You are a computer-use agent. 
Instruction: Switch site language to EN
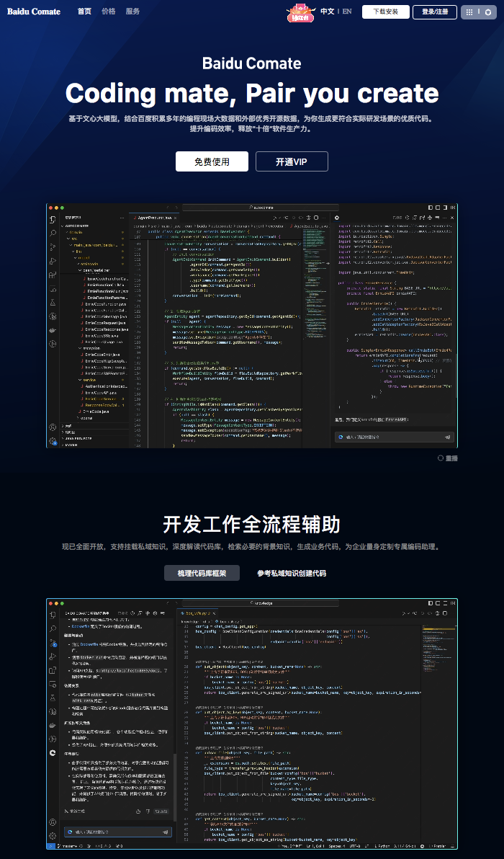pos(347,12)
